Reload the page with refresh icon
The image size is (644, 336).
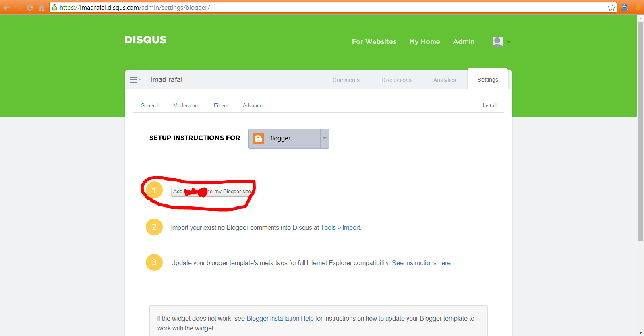click(x=30, y=8)
